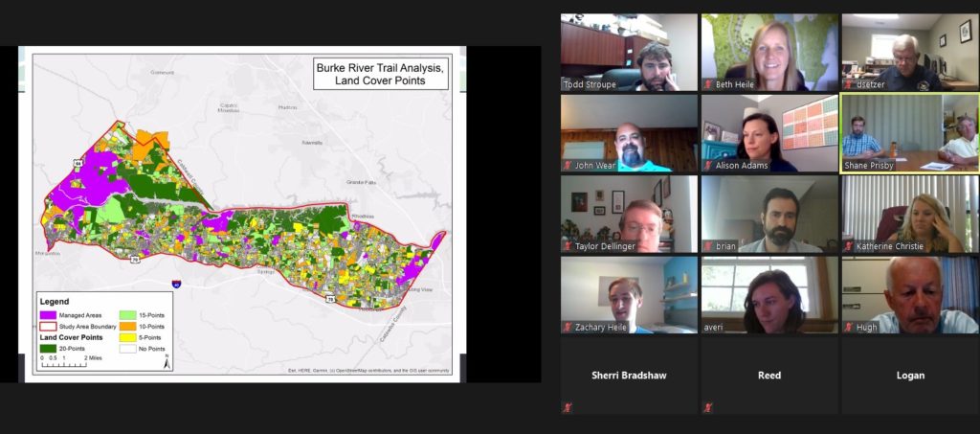Click the muted mic icon on Hugh's tile

(x=849, y=327)
